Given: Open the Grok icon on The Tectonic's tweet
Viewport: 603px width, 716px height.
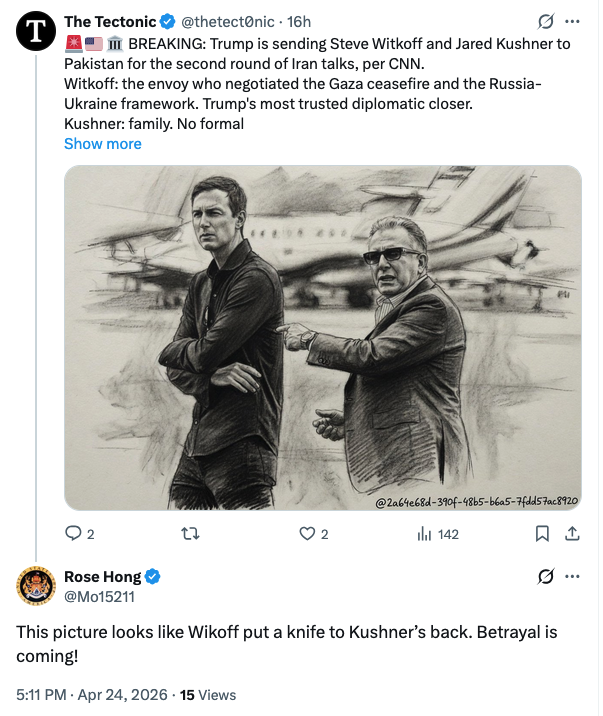Looking at the screenshot, I should [546, 21].
